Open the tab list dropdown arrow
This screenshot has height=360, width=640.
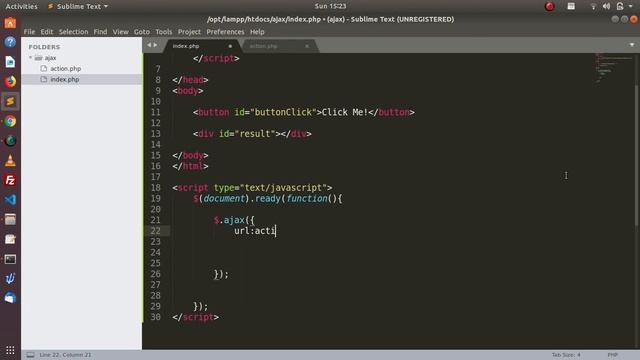coord(631,45)
